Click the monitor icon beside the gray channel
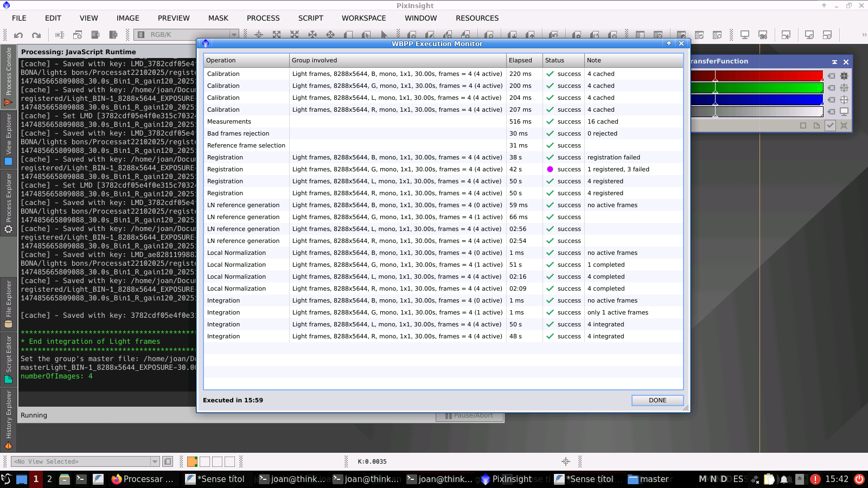 844,112
